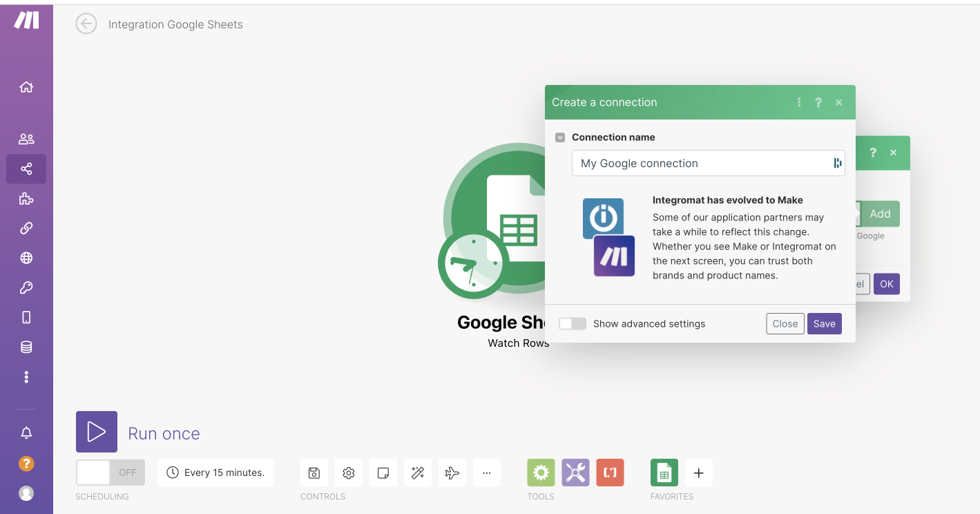980x514 pixels.
Task: Turn on the scheduling OFF switch
Action: coord(111,473)
